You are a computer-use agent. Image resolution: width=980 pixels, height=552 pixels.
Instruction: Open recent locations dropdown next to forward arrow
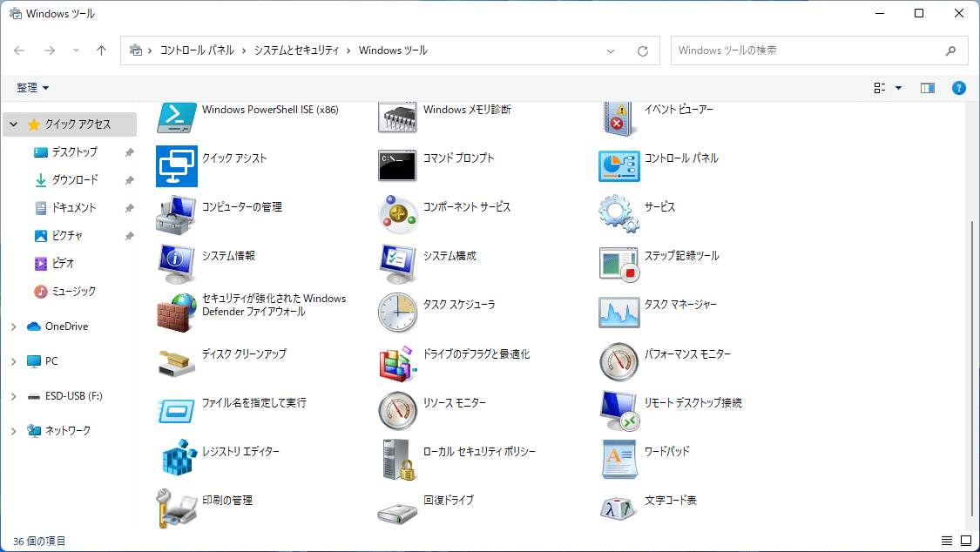click(x=77, y=50)
